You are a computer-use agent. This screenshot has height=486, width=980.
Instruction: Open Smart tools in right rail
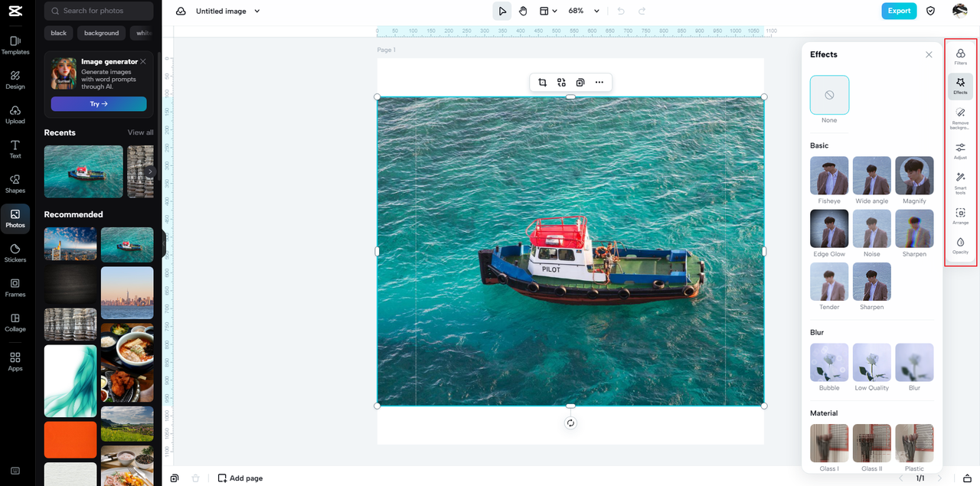pos(960,183)
